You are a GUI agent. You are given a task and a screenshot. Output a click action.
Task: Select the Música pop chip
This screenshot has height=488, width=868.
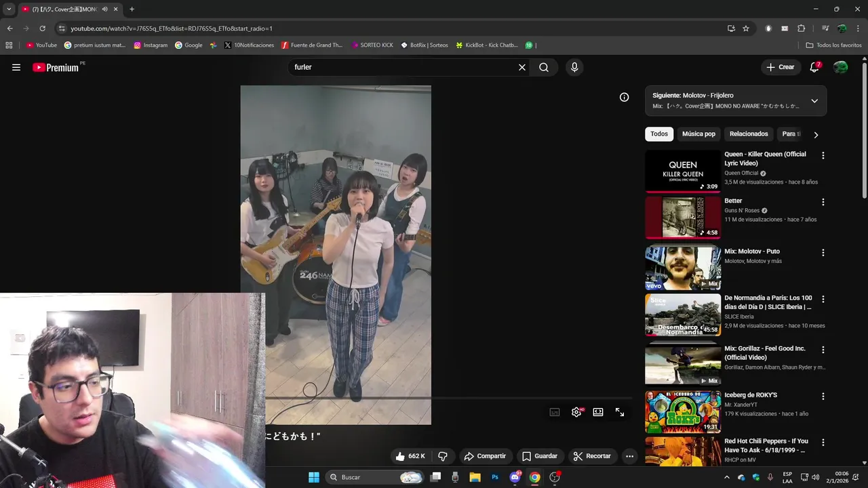[x=698, y=134]
